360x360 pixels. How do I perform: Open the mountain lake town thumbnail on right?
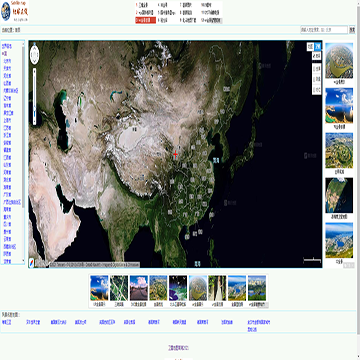click(339, 240)
